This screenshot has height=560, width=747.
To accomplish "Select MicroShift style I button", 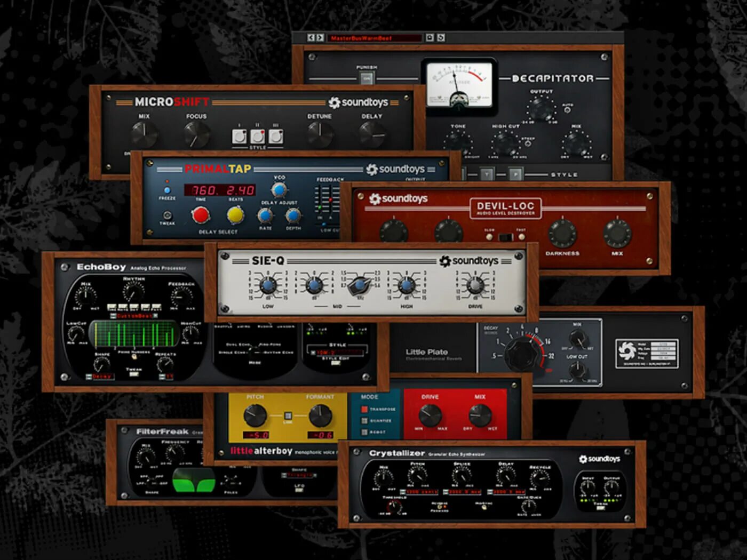I will coord(240,137).
